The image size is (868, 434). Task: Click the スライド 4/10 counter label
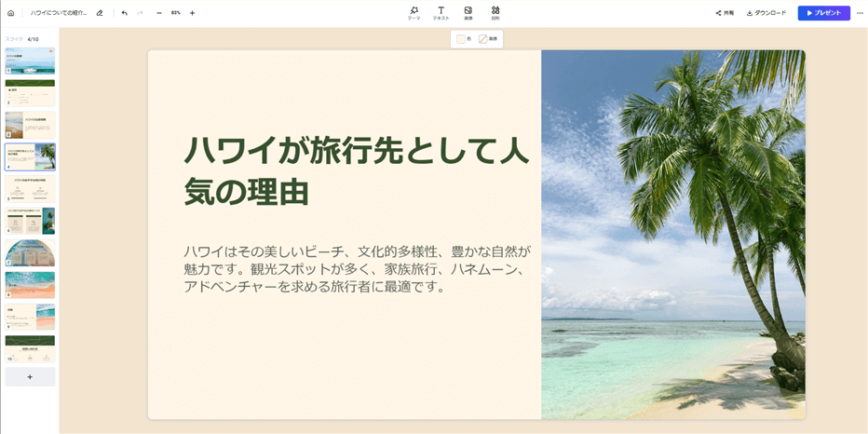pos(21,39)
